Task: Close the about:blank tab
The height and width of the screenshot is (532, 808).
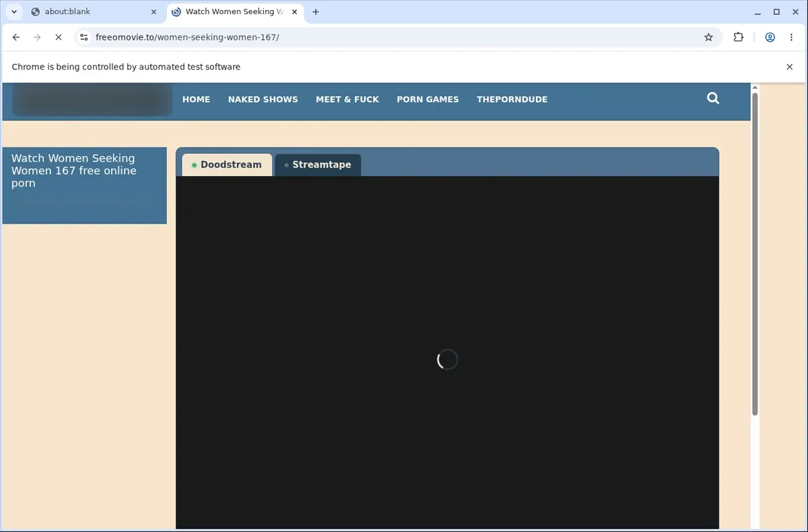Action: [x=154, y=11]
